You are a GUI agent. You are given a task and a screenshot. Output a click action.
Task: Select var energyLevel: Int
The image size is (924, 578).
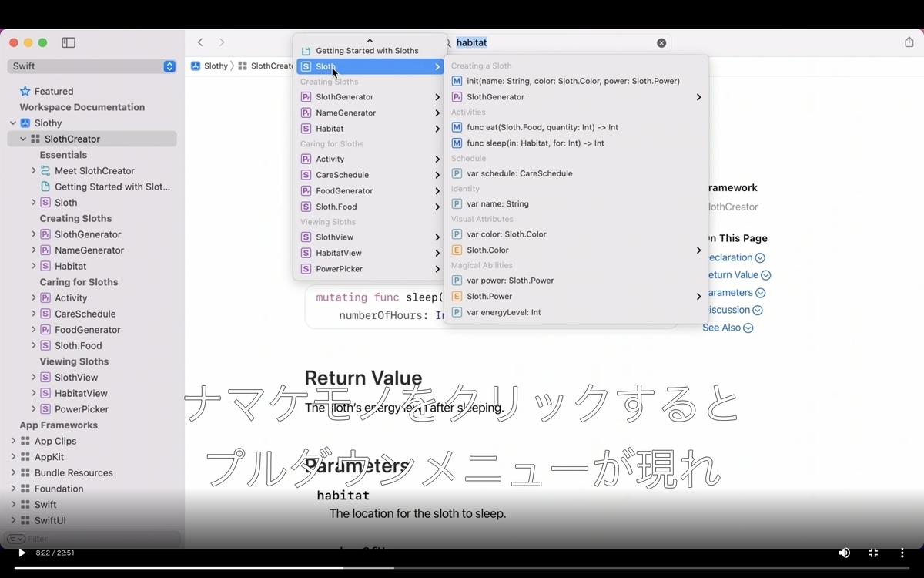click(x=576, y=312)
